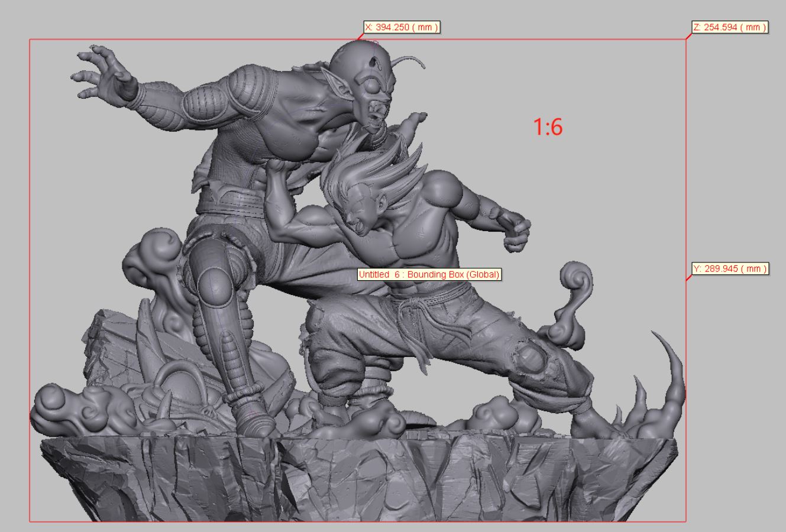The height and width of the screenshot is (532, 786).
Task: Select the Z: 254.594 mm dimension label
Action: tap(729, 27)
